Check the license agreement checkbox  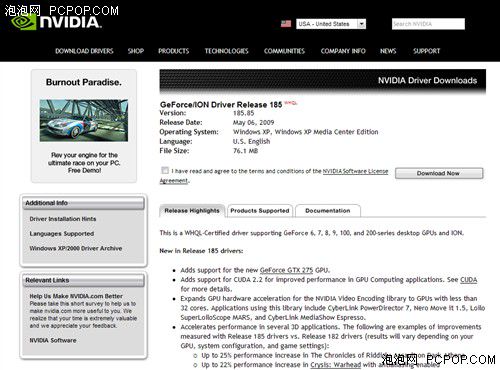pyautogui.click(x=165, y=170)
